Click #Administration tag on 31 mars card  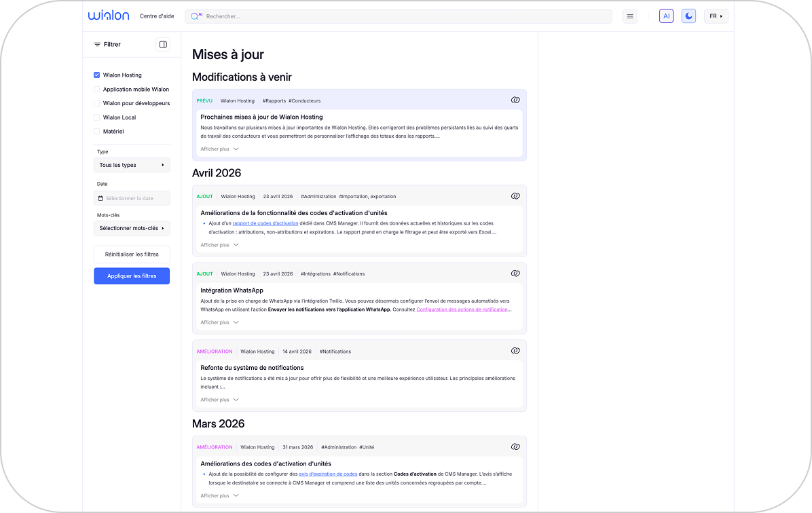339,447
